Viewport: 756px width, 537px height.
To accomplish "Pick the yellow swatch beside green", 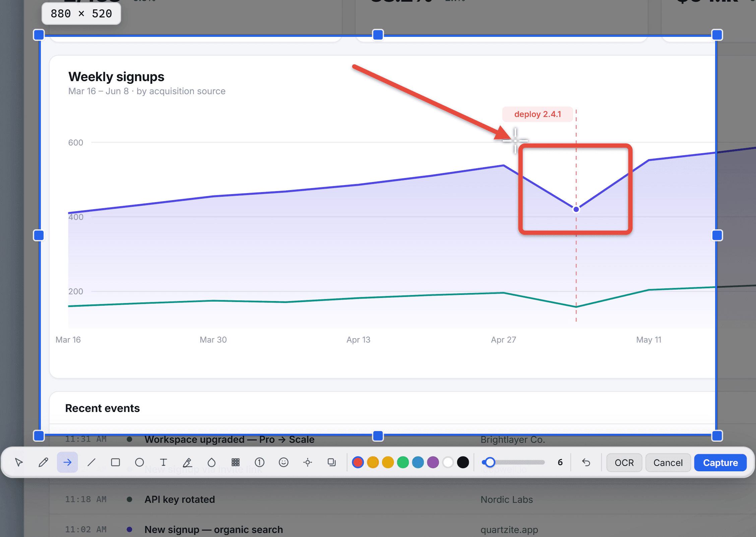I will [x=388, y=463].
